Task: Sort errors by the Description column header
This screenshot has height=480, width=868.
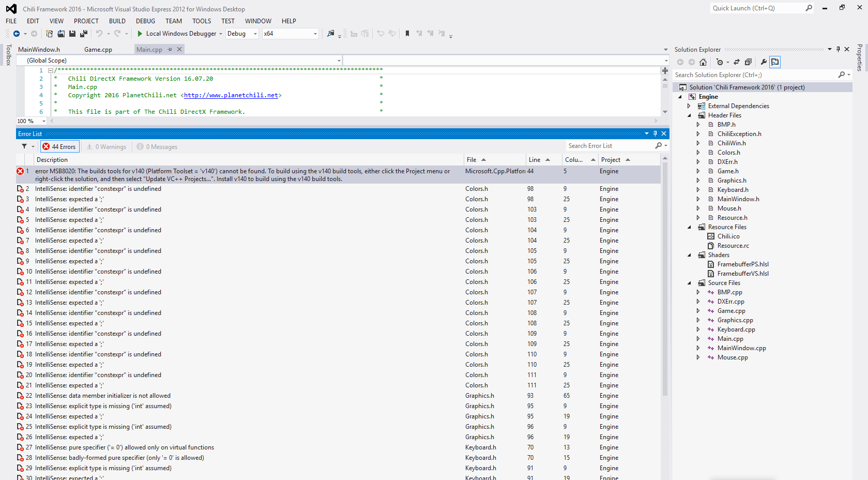Action: (x=249, y=160)
